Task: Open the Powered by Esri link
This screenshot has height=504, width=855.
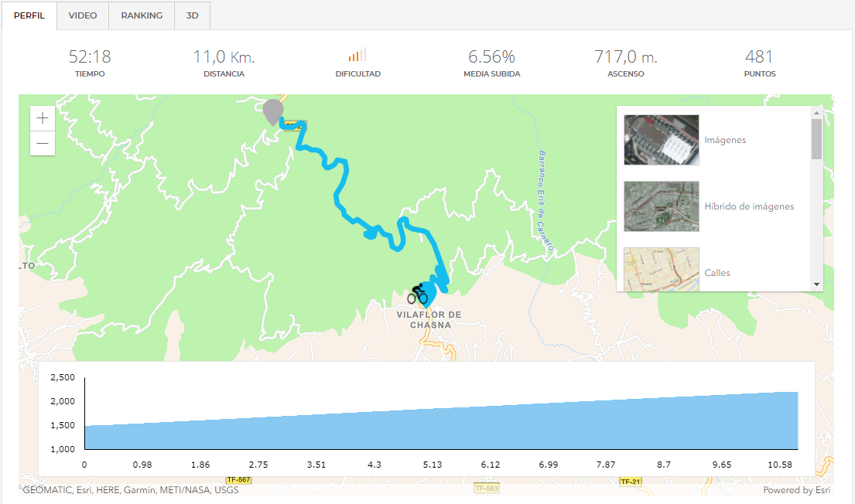Action: 797,490
